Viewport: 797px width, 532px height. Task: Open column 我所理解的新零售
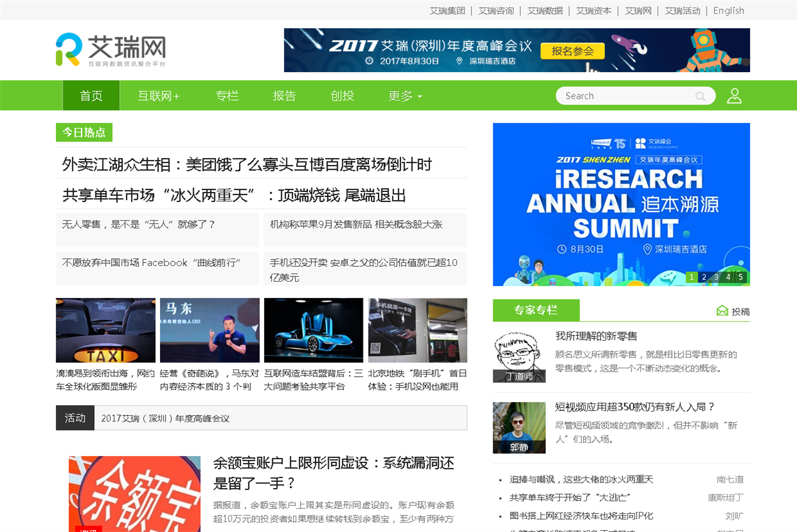click(596, 336)
